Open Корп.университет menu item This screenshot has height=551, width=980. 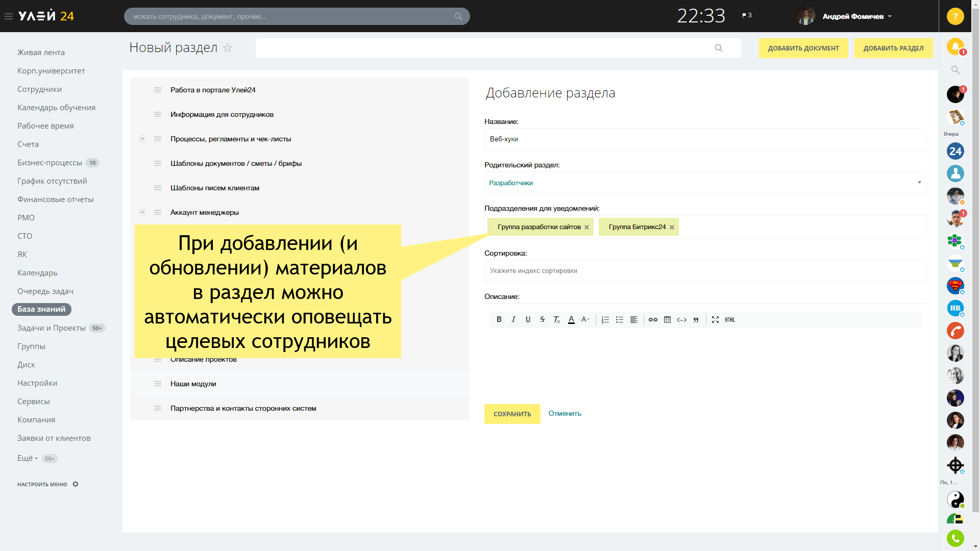pyautogui.click(x=51, y=70)
